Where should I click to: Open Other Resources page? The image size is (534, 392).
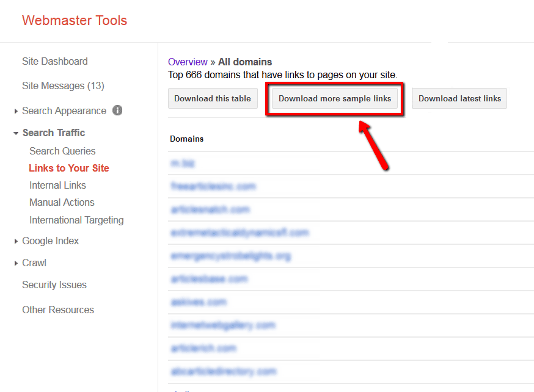point(58,310)
